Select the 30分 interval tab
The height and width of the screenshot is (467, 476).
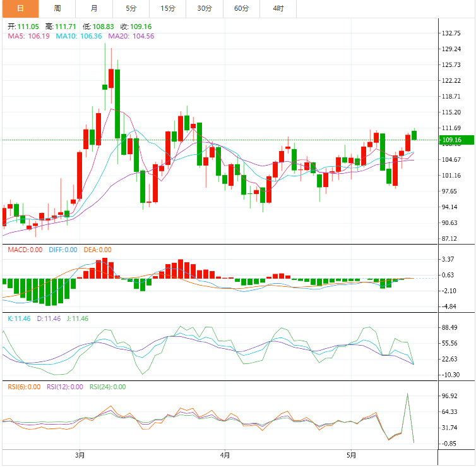click(204, 8)
